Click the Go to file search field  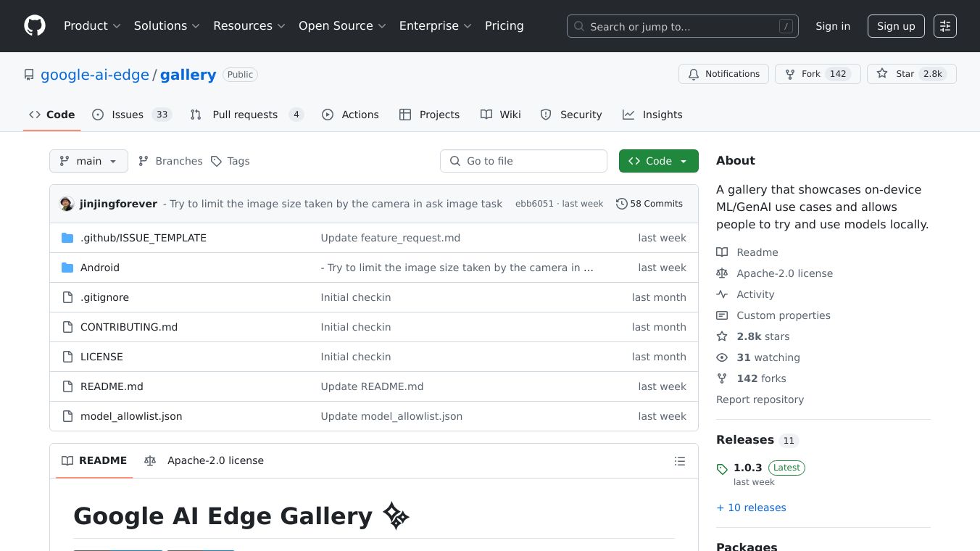523,161
